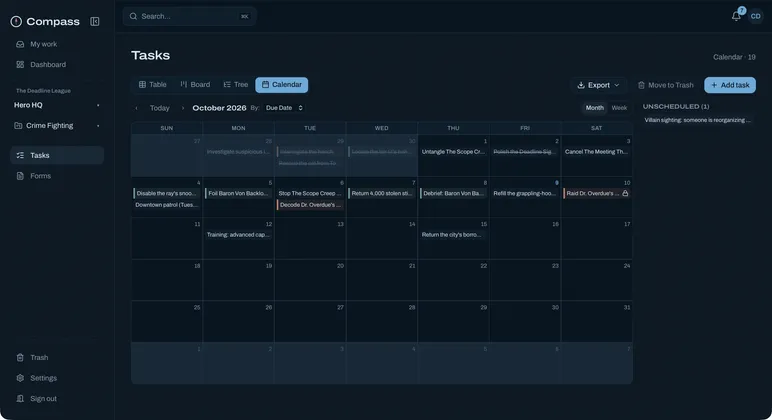772x420 pixels.
Task: Open Settings in the sidebar
Action: [57, 378]
